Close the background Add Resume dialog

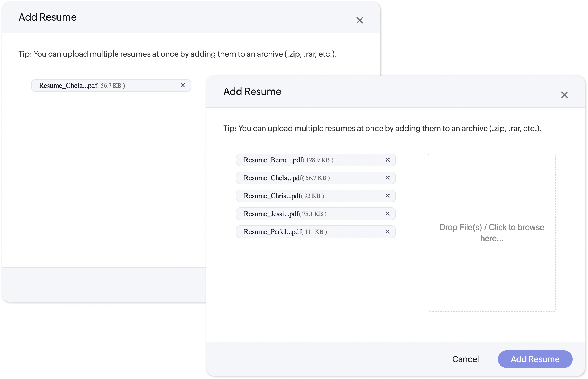point(359,20)
